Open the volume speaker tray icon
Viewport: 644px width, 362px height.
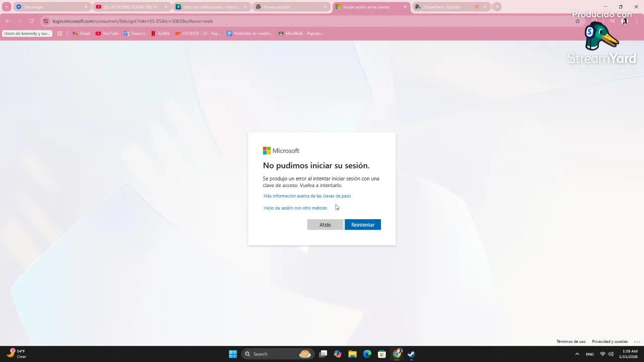[611, 354]
